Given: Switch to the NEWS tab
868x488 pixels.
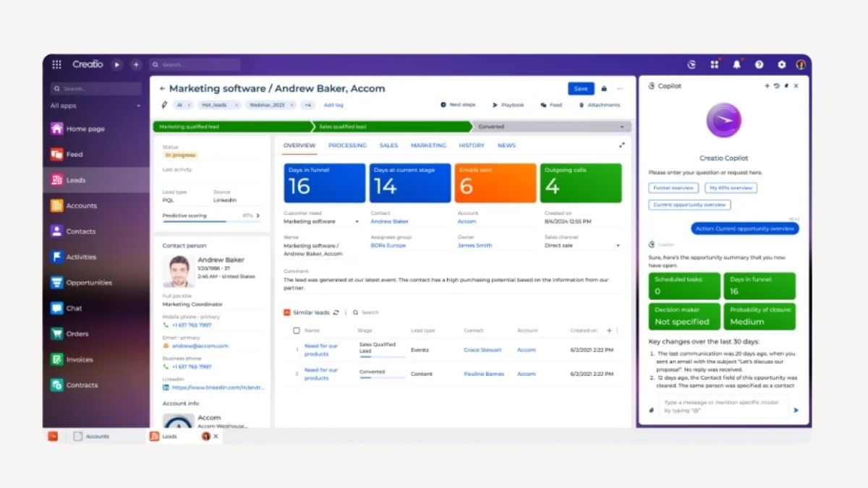Looking at the screenshot, I should (x=506, y=145).
